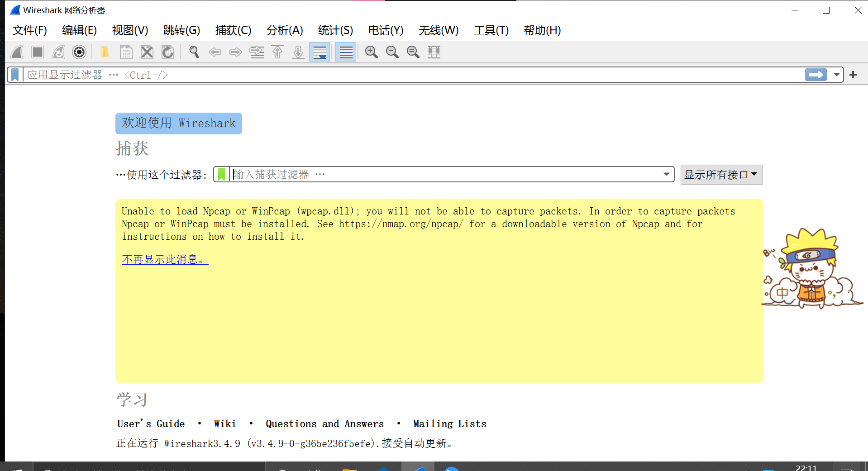The height and width of the screenshot is (471, 868).
Task: Select the find packet magnifier icon
Action: point(194,52)
